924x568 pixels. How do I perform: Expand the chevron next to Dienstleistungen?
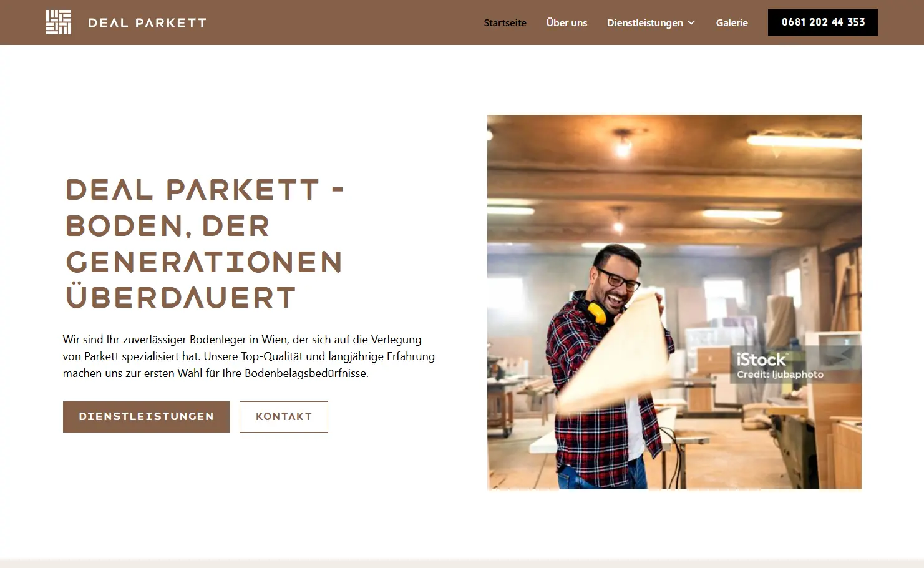point(691,23)
